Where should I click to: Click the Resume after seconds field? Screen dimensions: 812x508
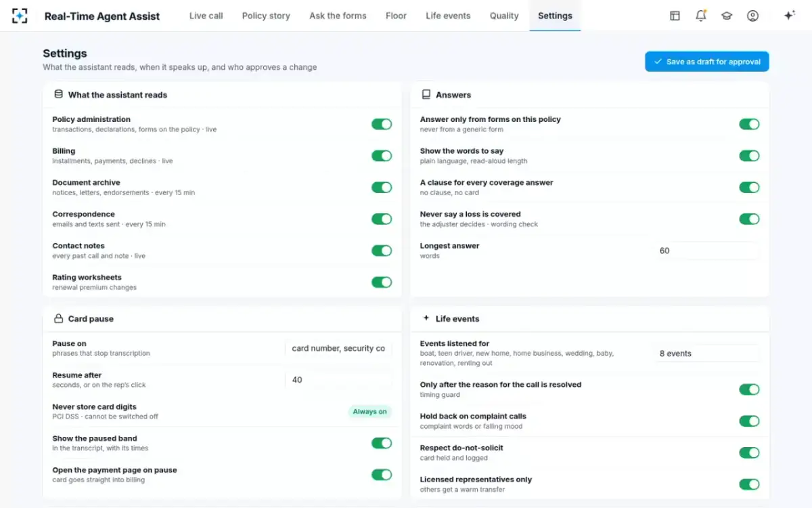tap(338, 380)
